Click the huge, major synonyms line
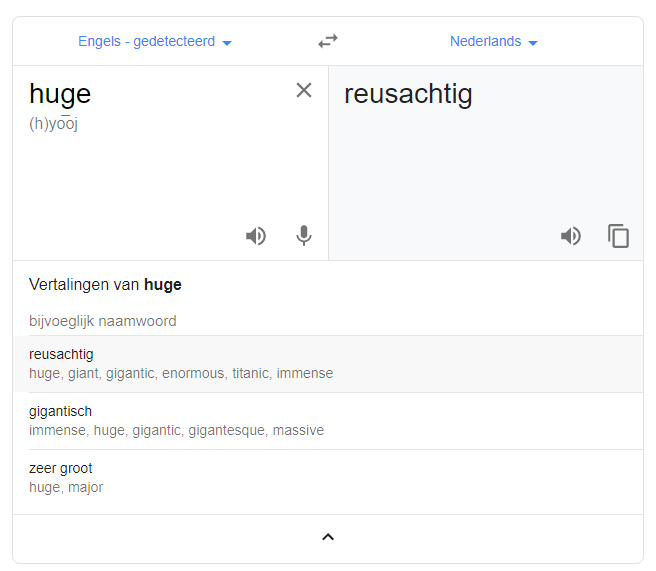The width and height of the screenshot is (656, 571). tap(66, 487)
